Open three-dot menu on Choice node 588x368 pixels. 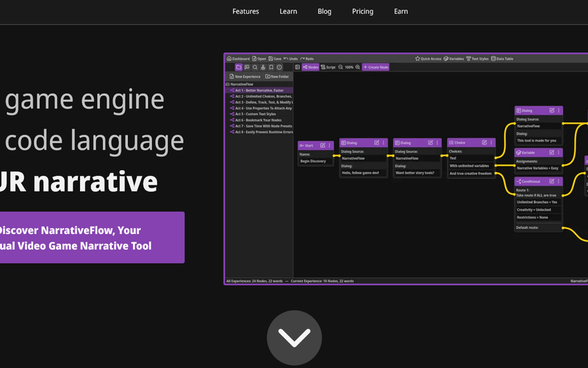click(491, 143)
